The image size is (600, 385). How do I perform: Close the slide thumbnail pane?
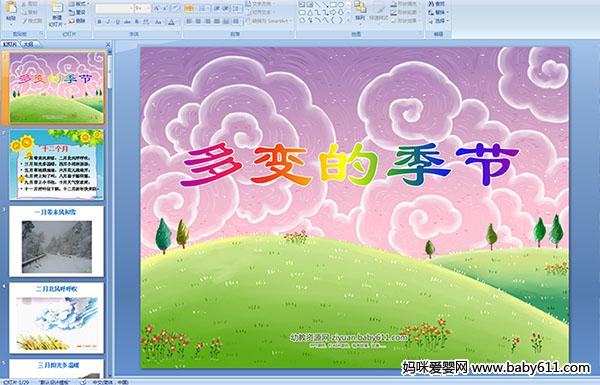(x=108, y=44)
